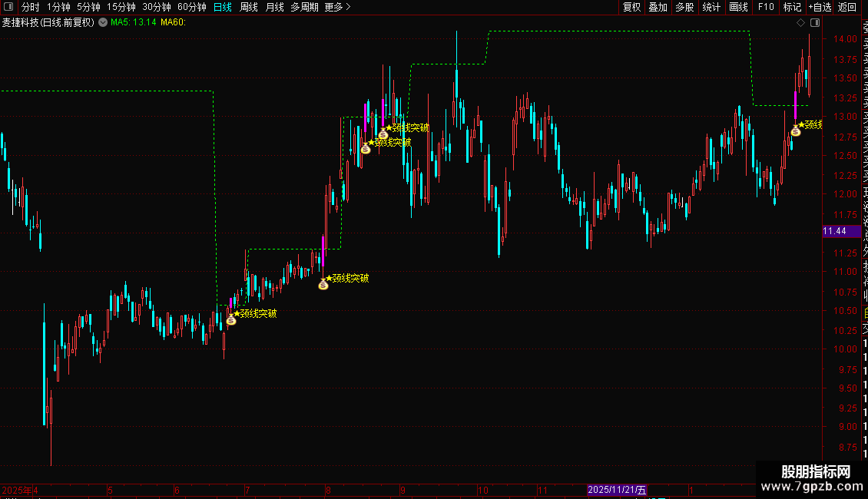Image resolution: width=868 pixels, height=499 pixels.
Task: Activate the 画线 drawing tool
Action: (738, 7)
